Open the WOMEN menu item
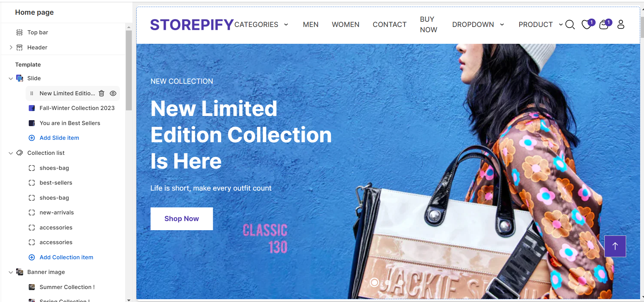The height and width of the screenshot is (302, 644). pos(346,25)
